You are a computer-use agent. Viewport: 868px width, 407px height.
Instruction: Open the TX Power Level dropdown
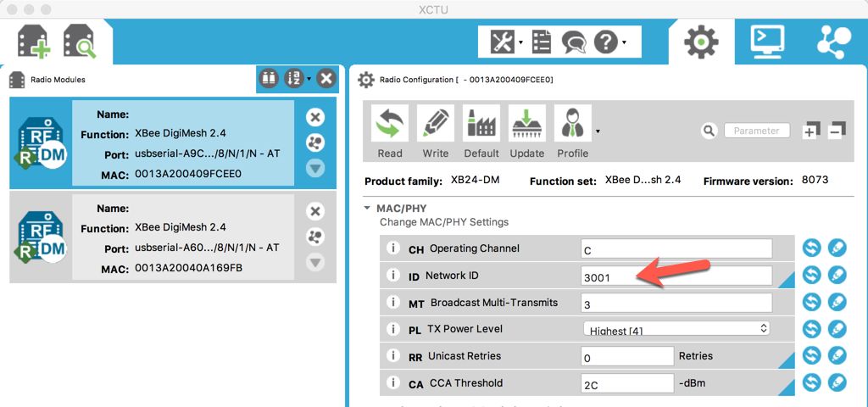pos(676,329)
